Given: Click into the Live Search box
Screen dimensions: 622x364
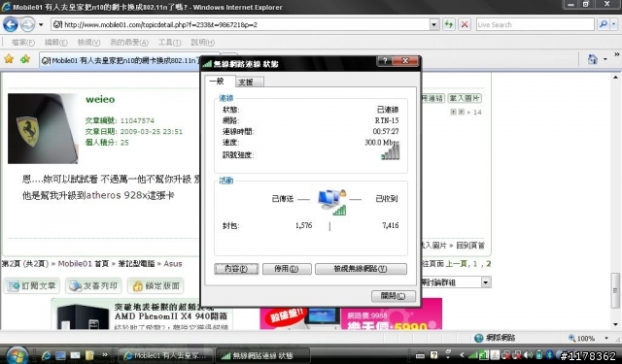Looking at the screenshot, I should pyautogui.click(x=535, y=24).
